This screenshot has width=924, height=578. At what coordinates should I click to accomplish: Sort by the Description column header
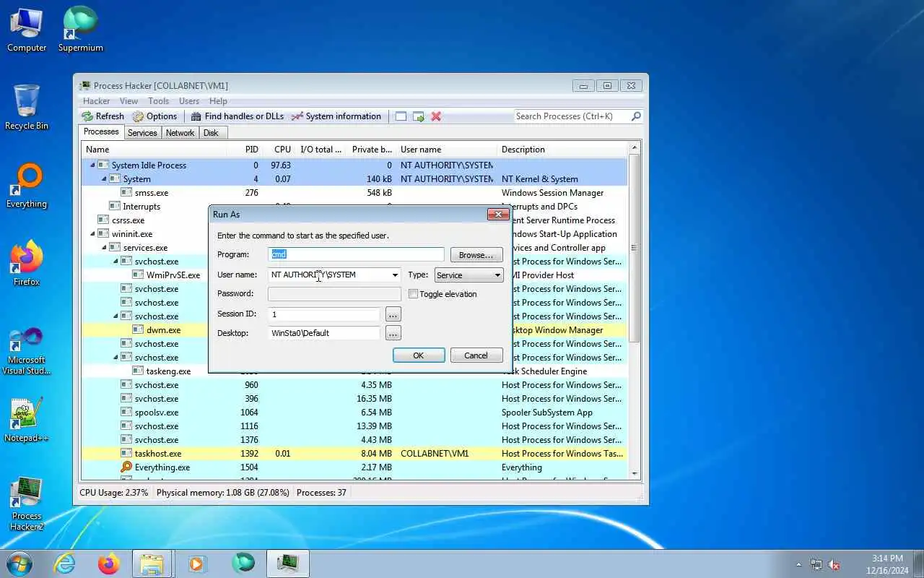[x=563, y=150]
